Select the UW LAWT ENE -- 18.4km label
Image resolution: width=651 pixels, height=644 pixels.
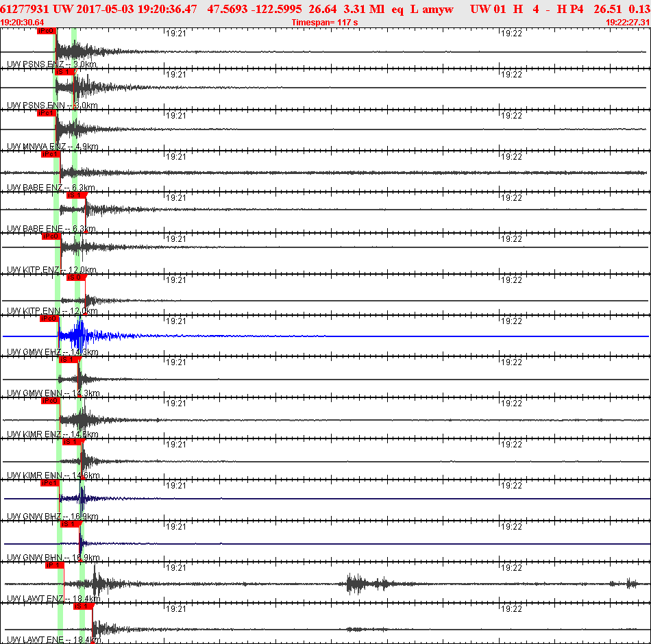click(x=54, y=640)
